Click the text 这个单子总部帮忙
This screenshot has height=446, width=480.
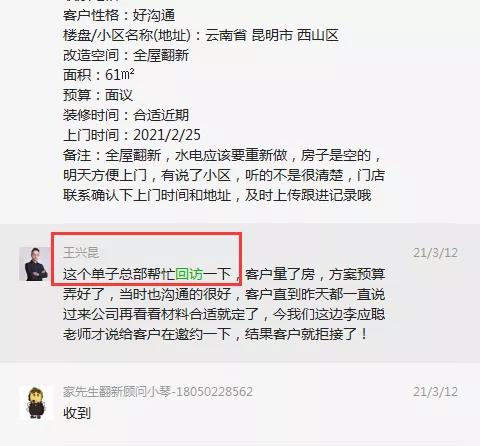click(119, 274)
